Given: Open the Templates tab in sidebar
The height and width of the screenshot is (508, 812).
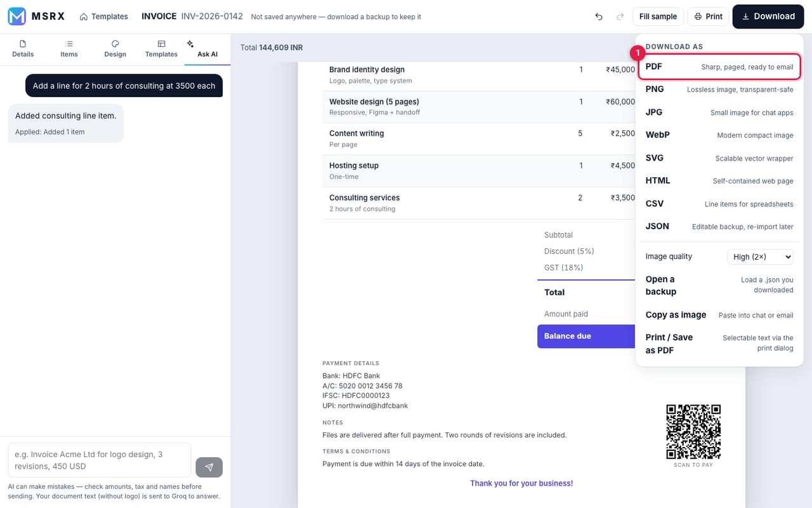Looking at the screenshot, I should coord(161,49).
